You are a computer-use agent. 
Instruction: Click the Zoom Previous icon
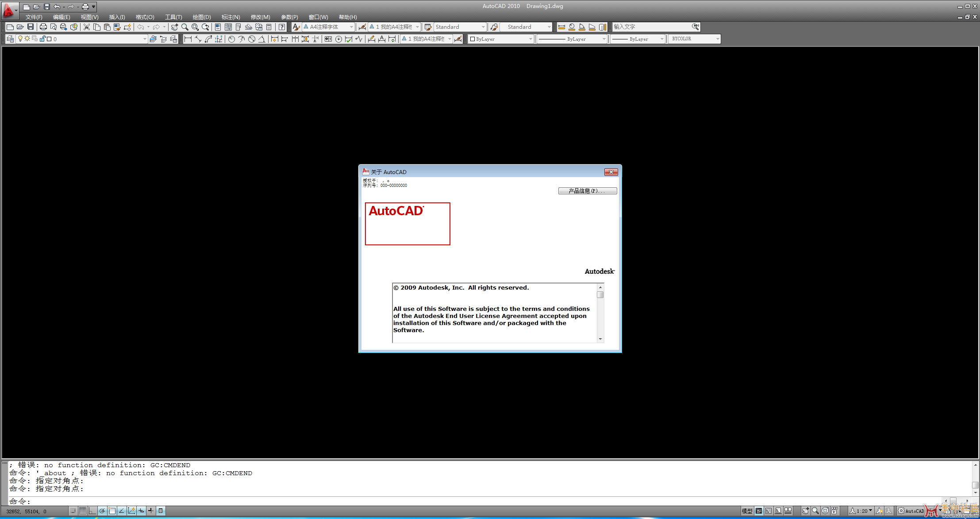tap(205, 27)
